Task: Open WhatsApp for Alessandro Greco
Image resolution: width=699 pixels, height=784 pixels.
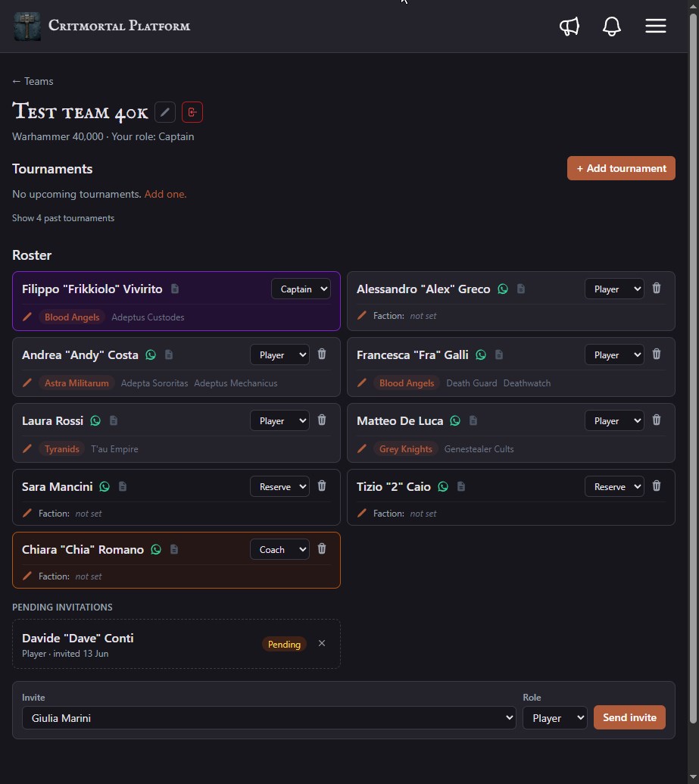Action: click(503, 289)
